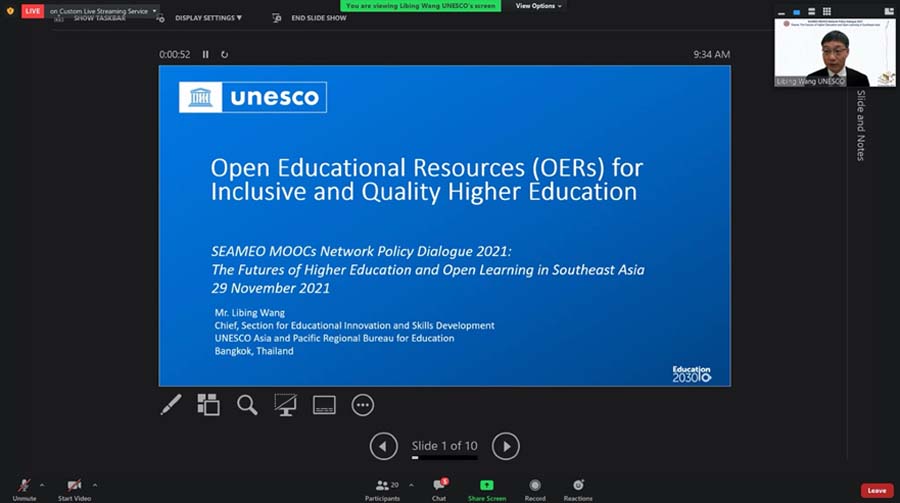The width and height of the screenshot is (900, 503).
Task: Advance to the next slide arrow
Action: point(506,446)
